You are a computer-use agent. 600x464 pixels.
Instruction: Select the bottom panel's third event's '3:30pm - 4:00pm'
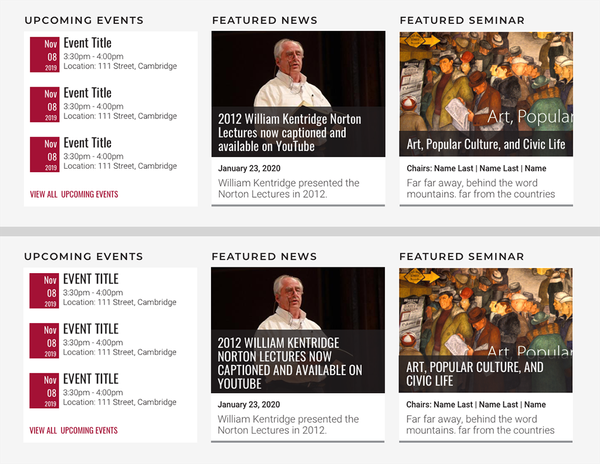pyautogui.click(x=93, y=392)
